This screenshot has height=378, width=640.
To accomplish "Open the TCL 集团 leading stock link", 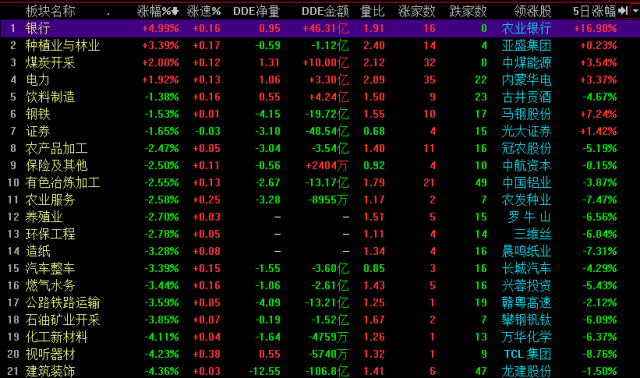I will point(527,354).
